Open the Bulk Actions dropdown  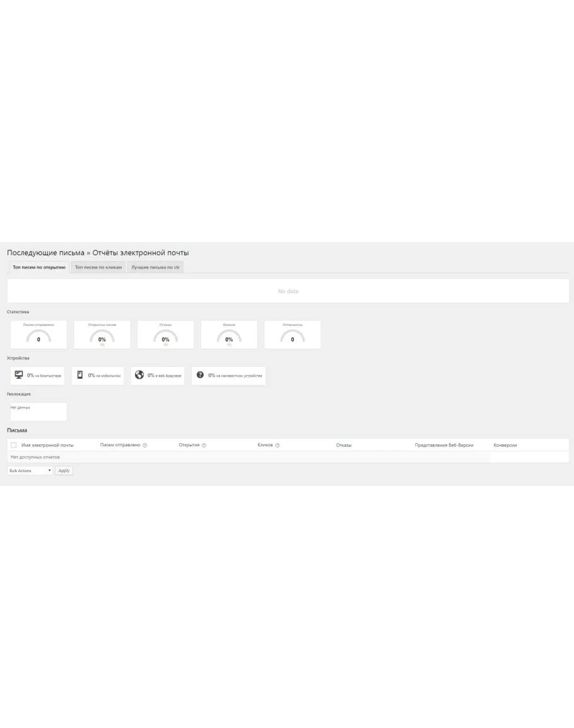click(30, 470)
